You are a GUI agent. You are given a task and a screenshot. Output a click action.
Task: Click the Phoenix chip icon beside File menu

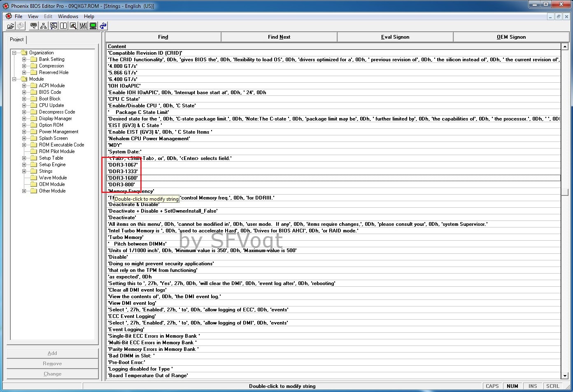point(9,16)
